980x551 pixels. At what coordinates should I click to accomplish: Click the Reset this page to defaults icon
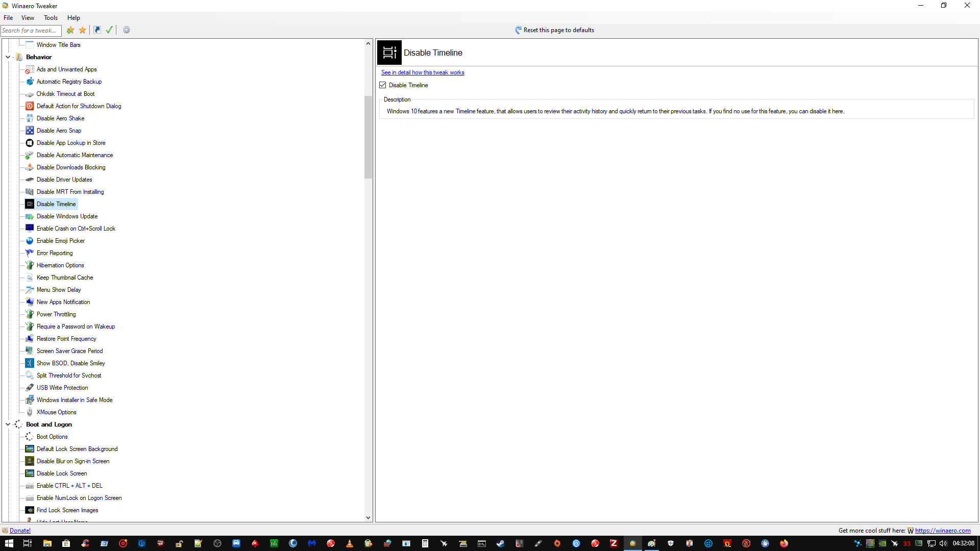(518, 30)
